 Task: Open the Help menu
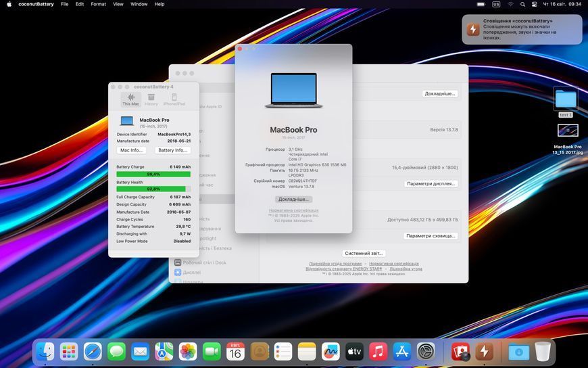coord(160,4)
